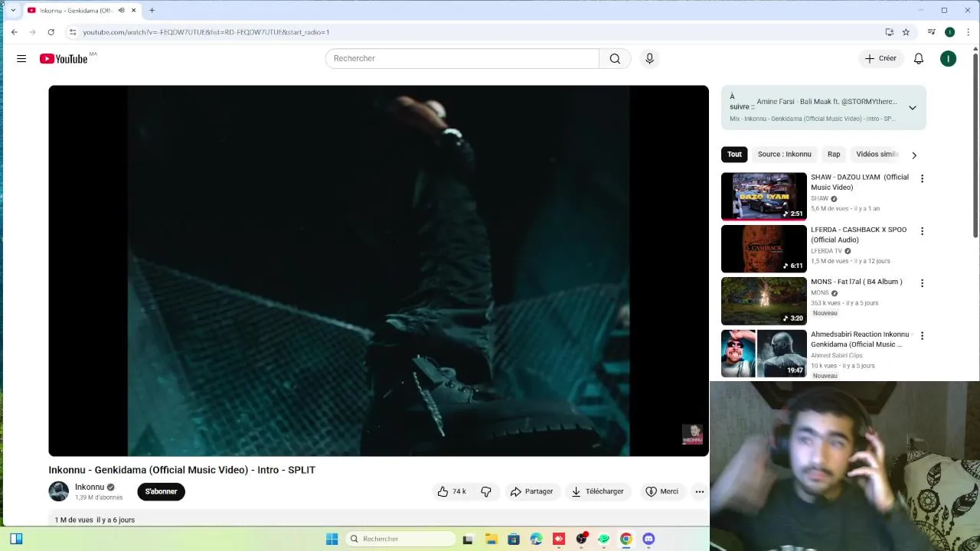Screen dimensions: 980x551
Task: Open the notifications bell
Action: [x=919, y=58]
